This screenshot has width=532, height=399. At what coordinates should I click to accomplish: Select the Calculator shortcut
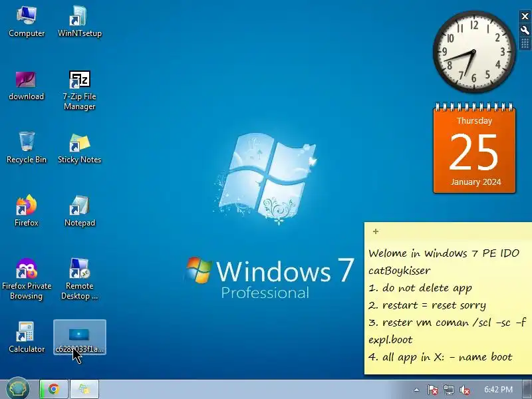pyautogui.click(x=27, y=337)
